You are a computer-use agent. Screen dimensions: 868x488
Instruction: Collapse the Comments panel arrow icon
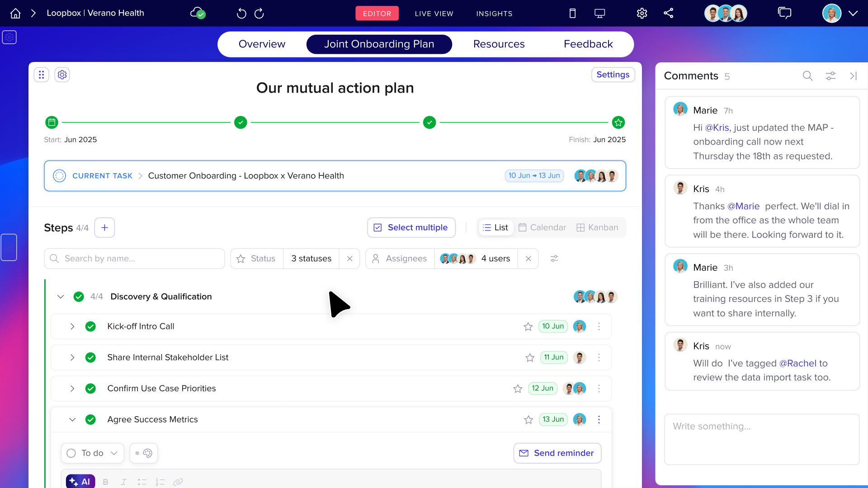pos(853,76)
